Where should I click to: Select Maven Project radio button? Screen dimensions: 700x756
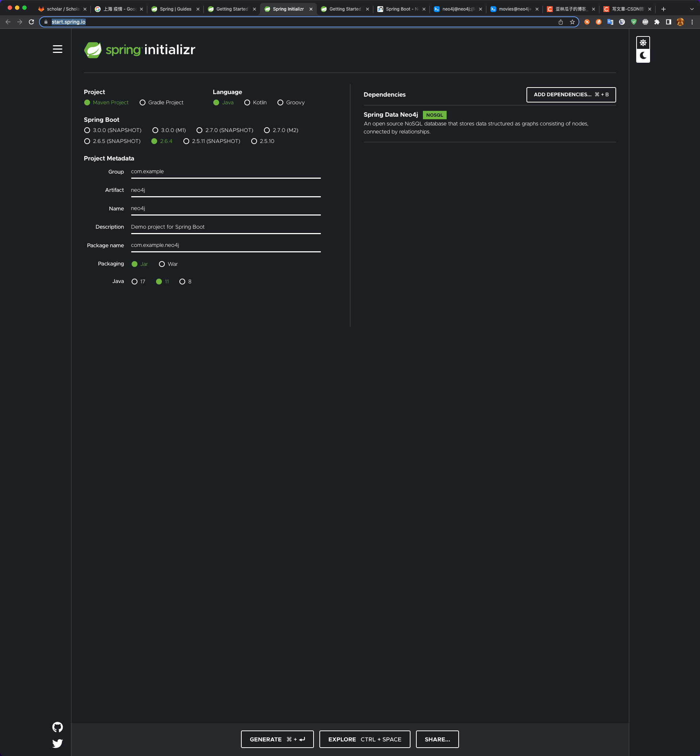coord(106,103)
